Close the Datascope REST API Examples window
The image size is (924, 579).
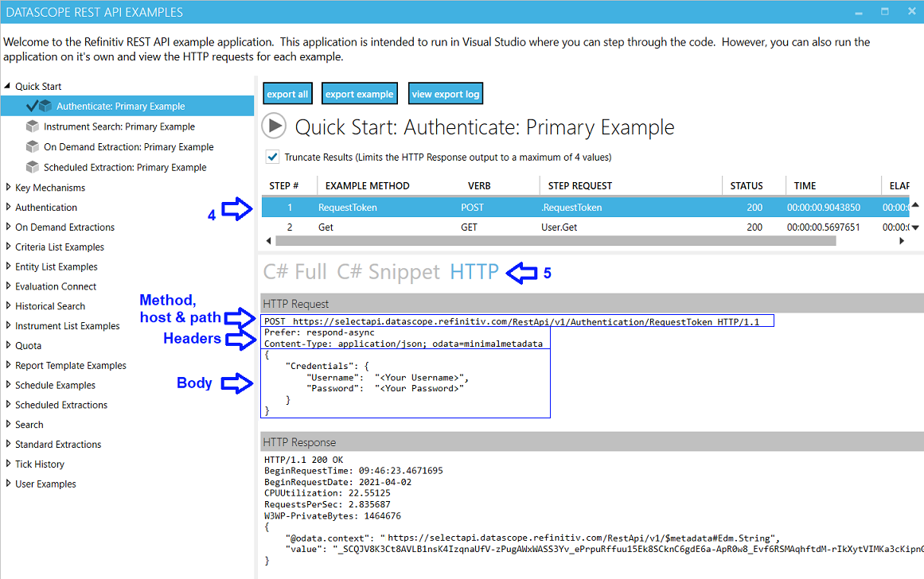pos(911,12)
